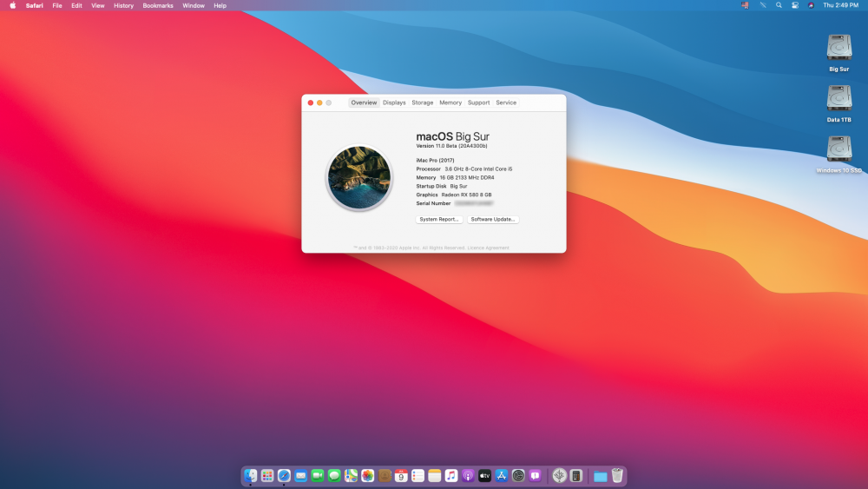Open the View menu
This screenshot has height=489, width=868.
97,5
